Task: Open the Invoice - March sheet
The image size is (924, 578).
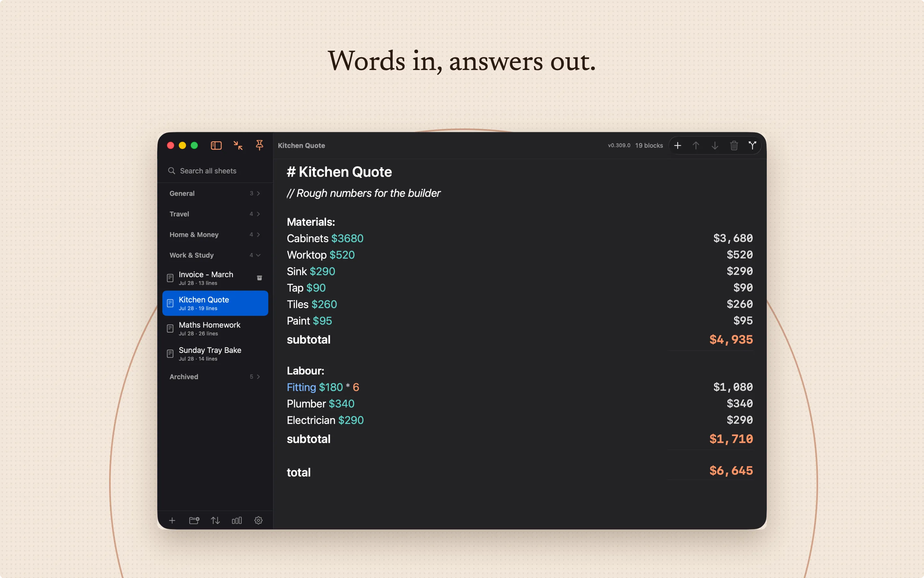Action: (x=215, y=278)
